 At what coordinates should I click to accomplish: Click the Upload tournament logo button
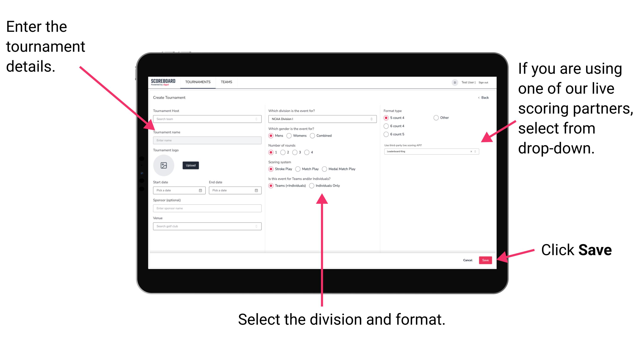190,165
